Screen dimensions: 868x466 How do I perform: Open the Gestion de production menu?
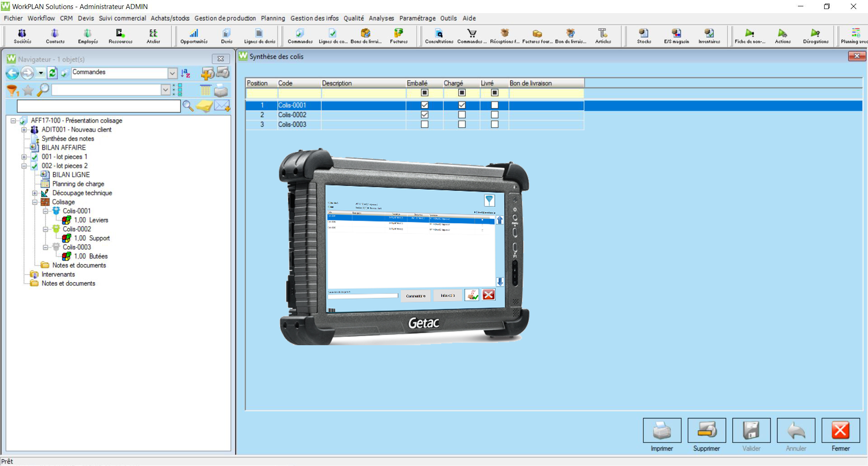[x=225, y=18]
